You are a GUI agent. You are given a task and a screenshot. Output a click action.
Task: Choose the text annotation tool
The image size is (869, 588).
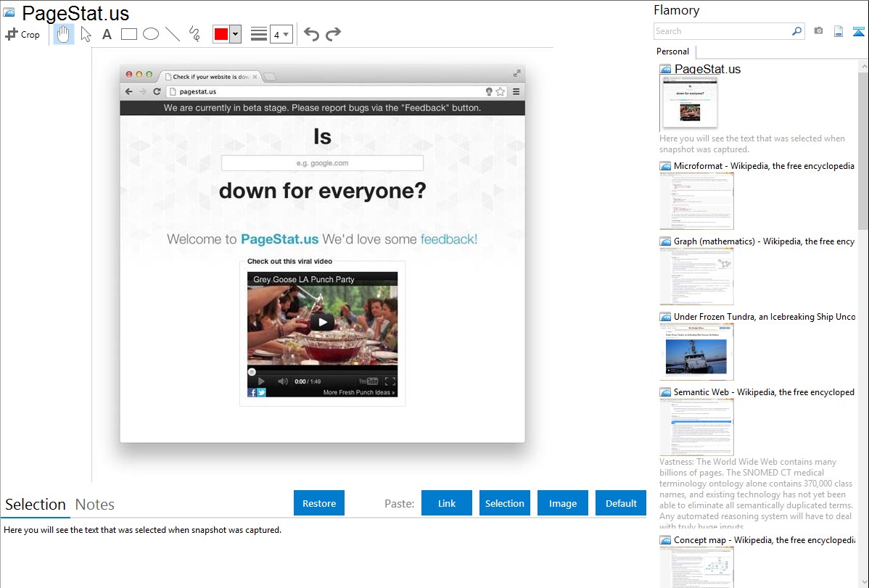[x=107, y=34]
